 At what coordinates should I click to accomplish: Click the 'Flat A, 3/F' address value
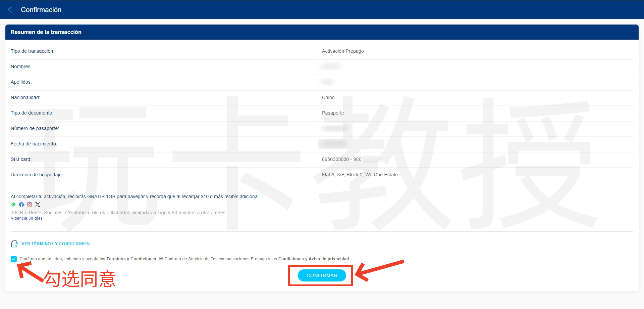(x=360, y=175)
